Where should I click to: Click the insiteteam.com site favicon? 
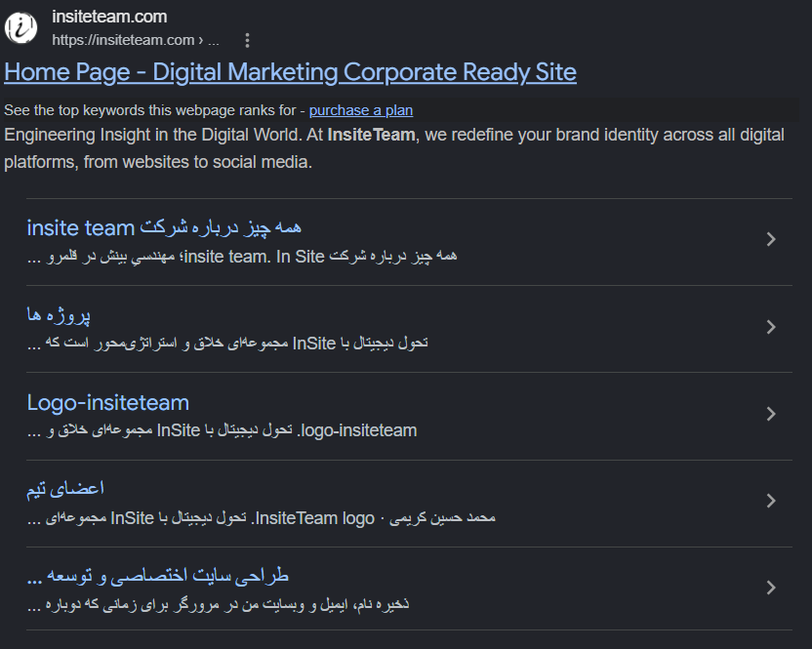21,27
